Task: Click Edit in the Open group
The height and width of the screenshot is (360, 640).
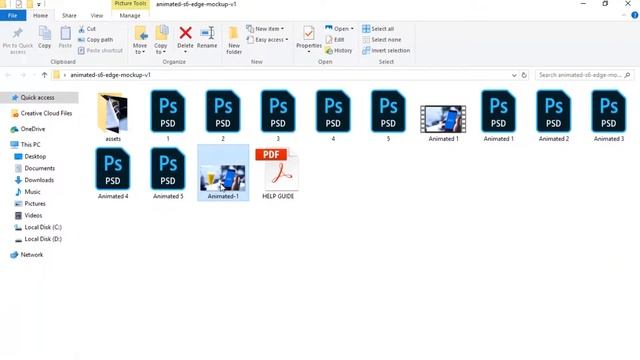Action: 335,40
